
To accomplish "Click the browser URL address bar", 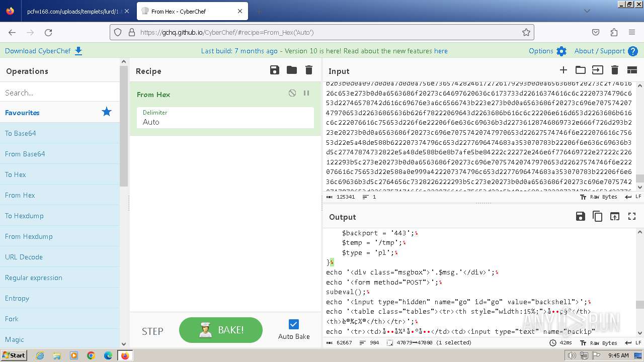I will click(322, 32).
